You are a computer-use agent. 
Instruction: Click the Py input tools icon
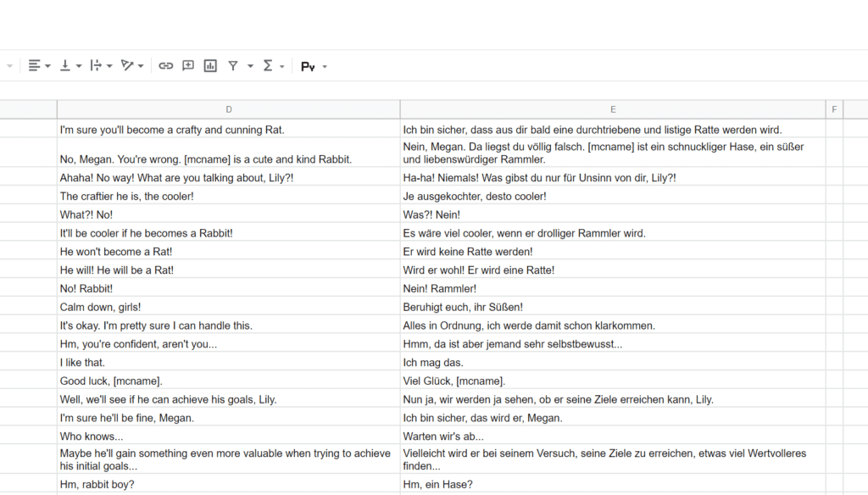click(x=308, y=66)
